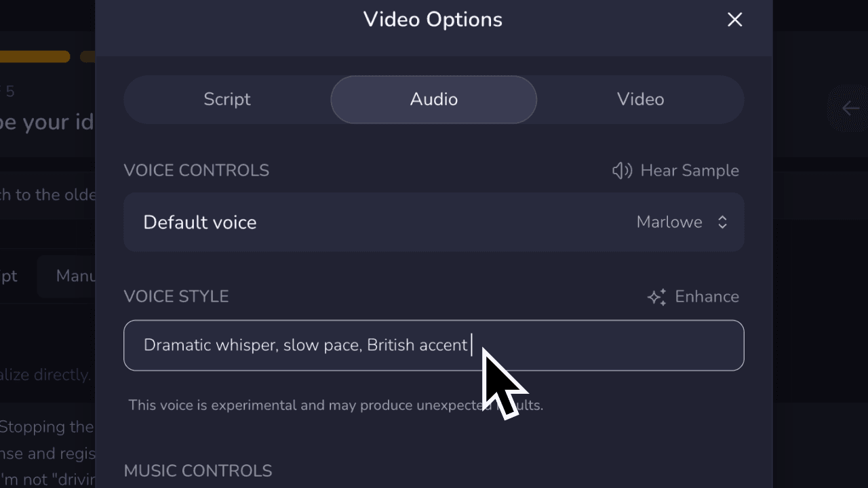The image size is (868, 488).
Task: Select the Audio tab
Action: click(433, 100)
